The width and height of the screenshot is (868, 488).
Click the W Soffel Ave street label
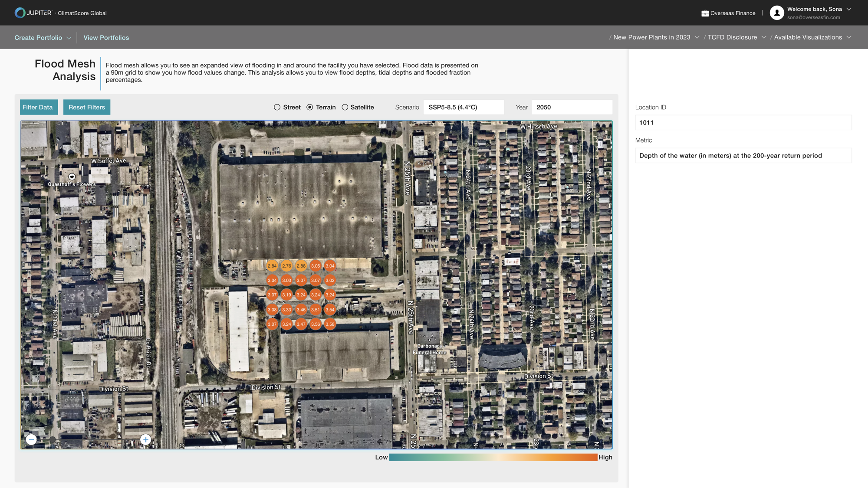pos(108,161)
